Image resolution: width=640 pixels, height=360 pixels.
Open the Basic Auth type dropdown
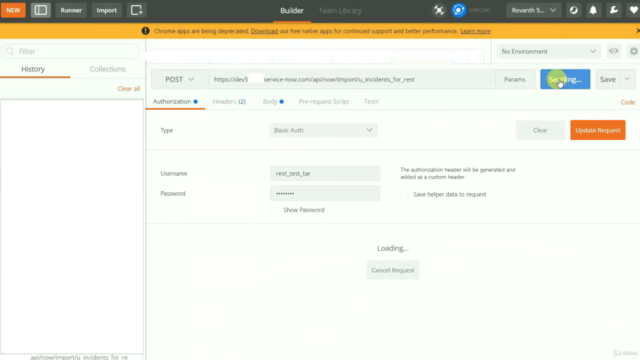coord(323,130)
